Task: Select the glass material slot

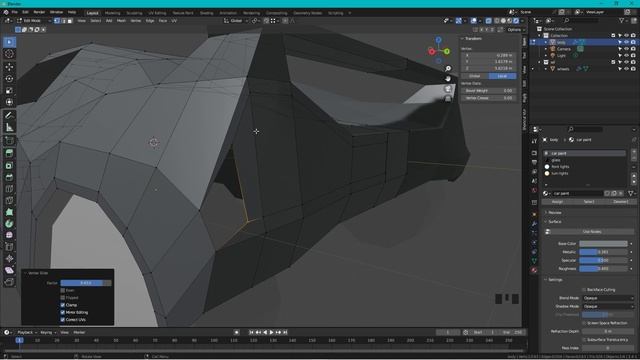Action: pyautogui.click(x=584, y=160)
